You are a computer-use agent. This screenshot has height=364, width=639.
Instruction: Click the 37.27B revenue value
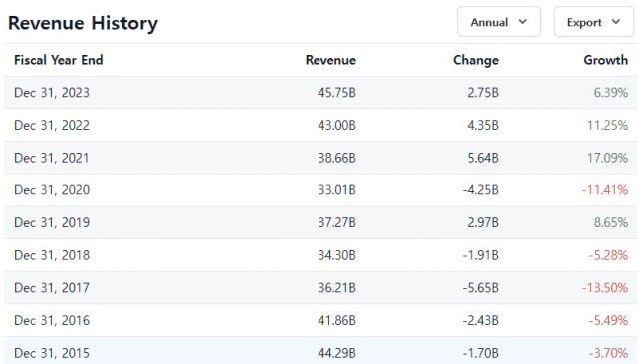coord(336,222)
